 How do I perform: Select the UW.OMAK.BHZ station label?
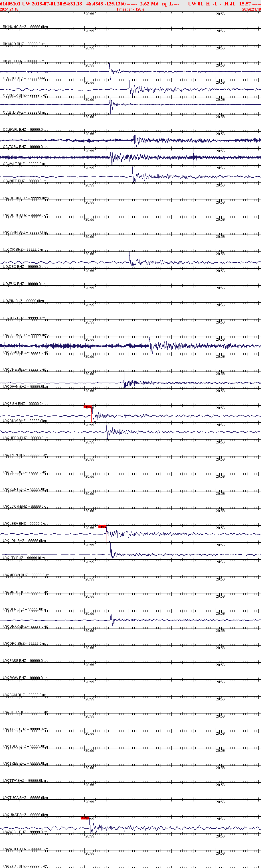(26, 626)
